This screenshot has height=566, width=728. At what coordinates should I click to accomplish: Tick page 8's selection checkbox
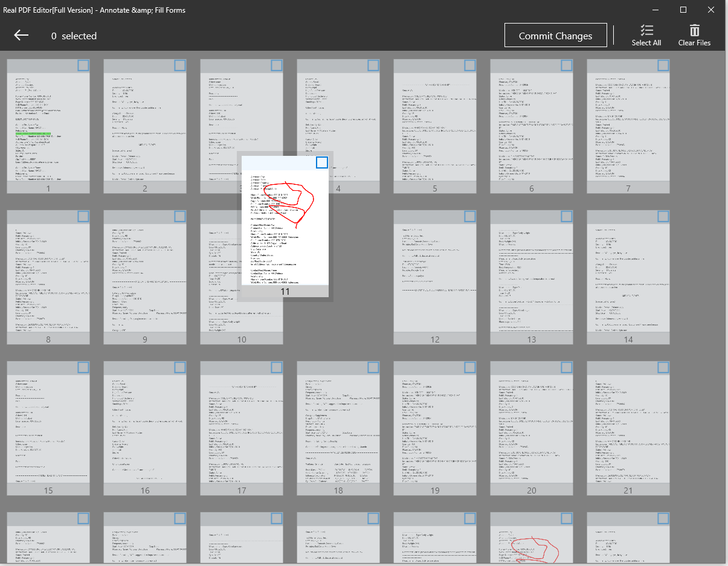[83, 215]
